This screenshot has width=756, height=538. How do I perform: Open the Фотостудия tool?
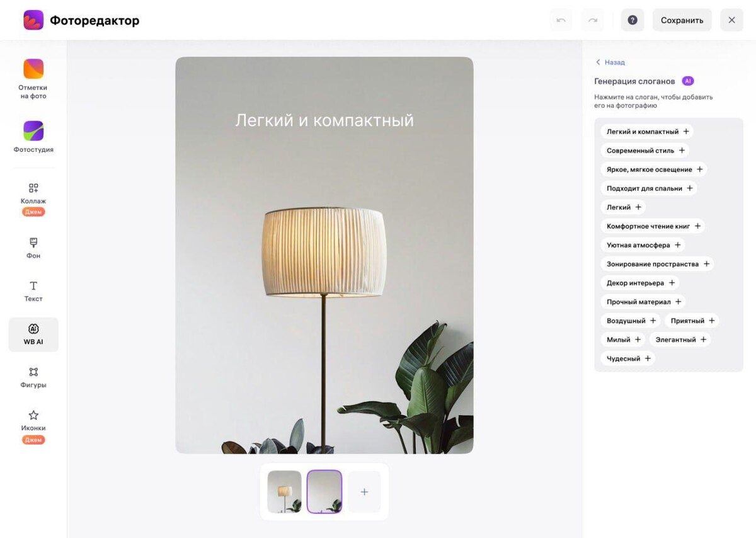pyautogui.click(x=33, y=137)
